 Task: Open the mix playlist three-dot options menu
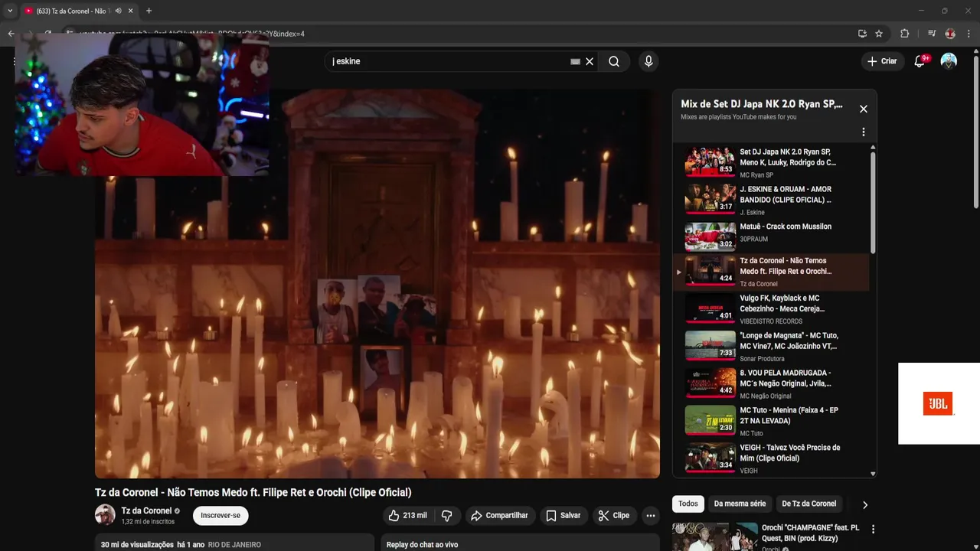click(864, 132)
